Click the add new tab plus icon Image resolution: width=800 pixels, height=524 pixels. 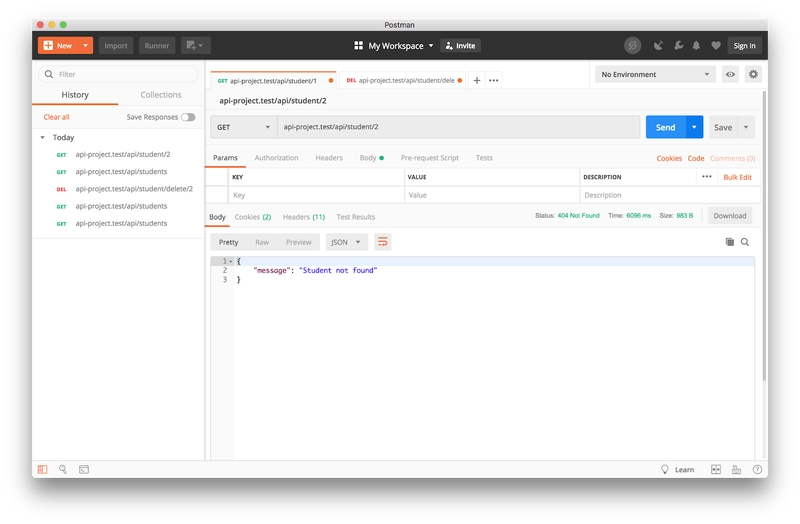477,80
